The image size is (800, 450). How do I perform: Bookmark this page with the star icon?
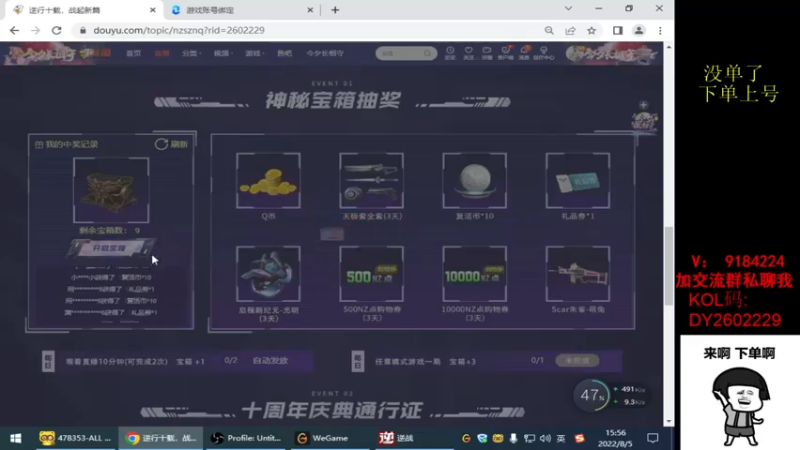point(591,31)
